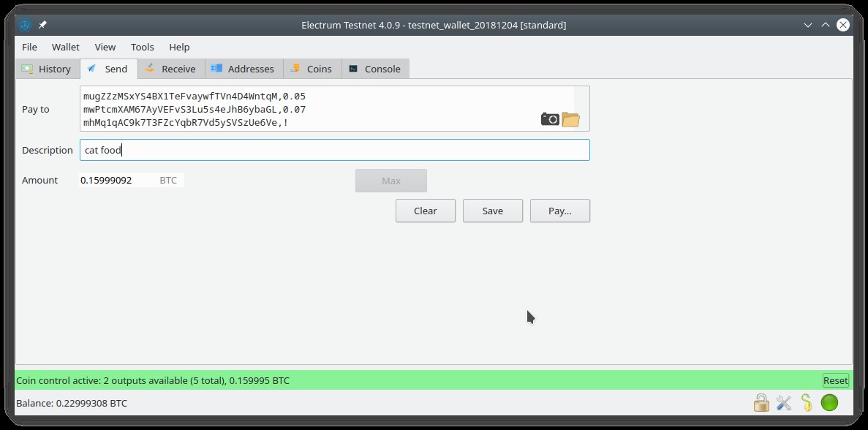Click the Max button
The image size is (868, 430).
(390, 181)
